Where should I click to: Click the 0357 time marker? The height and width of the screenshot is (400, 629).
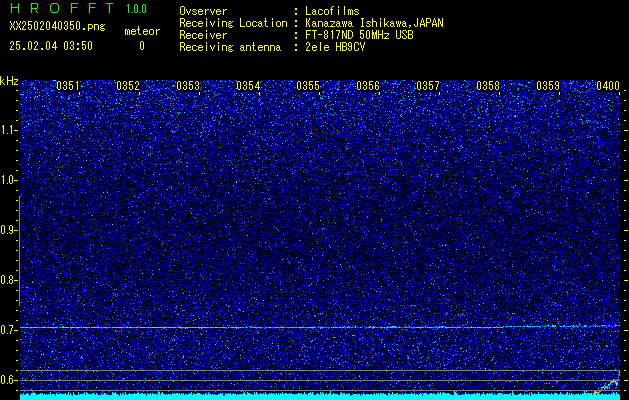428,86
